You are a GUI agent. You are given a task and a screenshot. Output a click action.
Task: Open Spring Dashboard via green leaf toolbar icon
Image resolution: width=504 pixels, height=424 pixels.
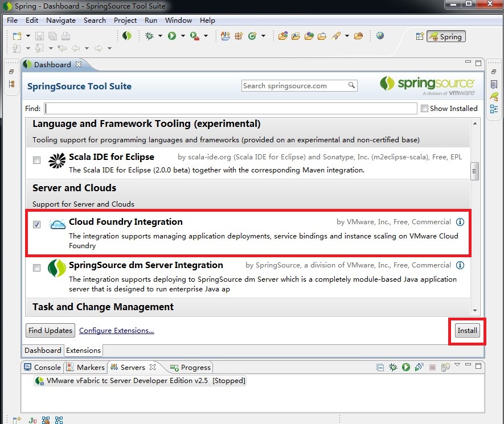tap(127, 36)
